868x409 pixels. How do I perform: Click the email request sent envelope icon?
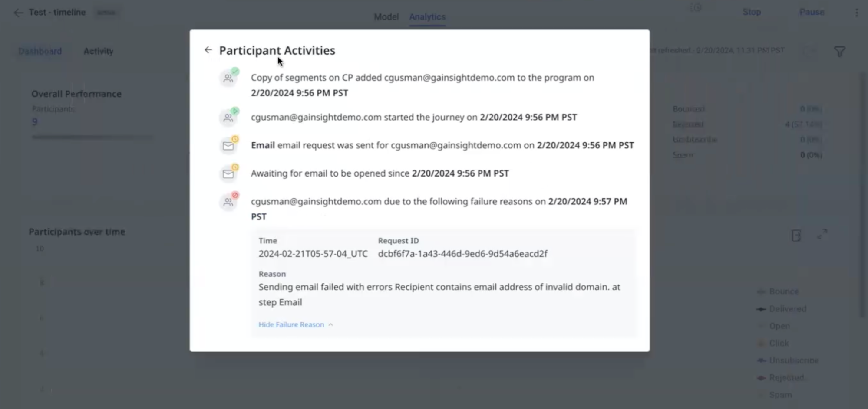229,146
